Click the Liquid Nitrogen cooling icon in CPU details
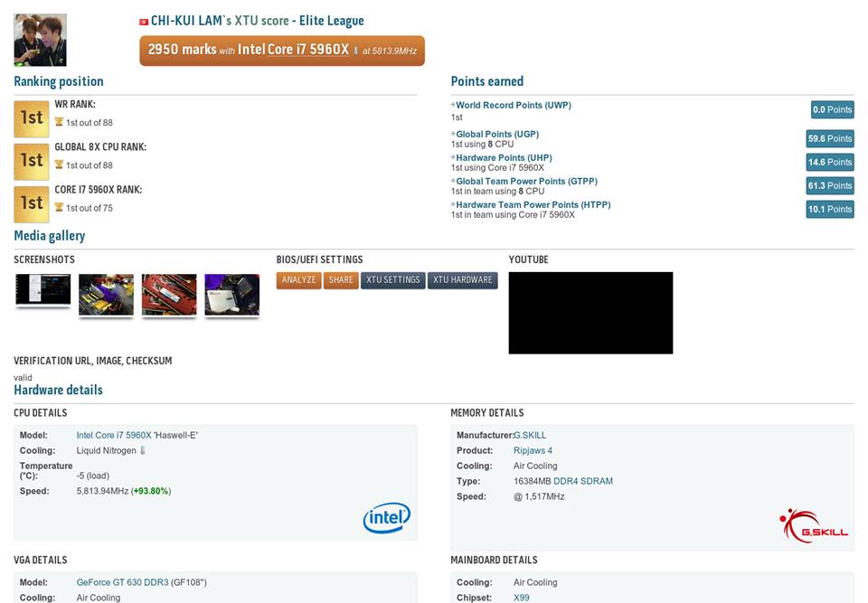 (142, 450)
